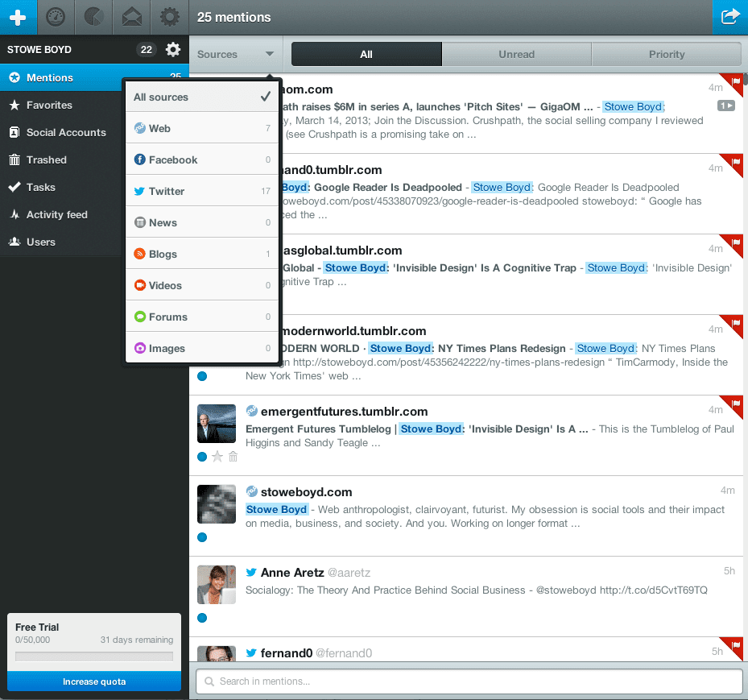This screenshot has height=700, width=748.
Task: Star the emergentfutures.tumblr.com mention as favorite
Action: [x=217, y=457]
